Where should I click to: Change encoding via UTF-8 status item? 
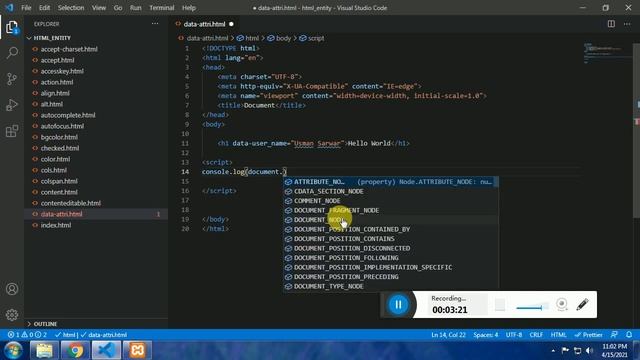pyautogui.click(x=514, y=335)
